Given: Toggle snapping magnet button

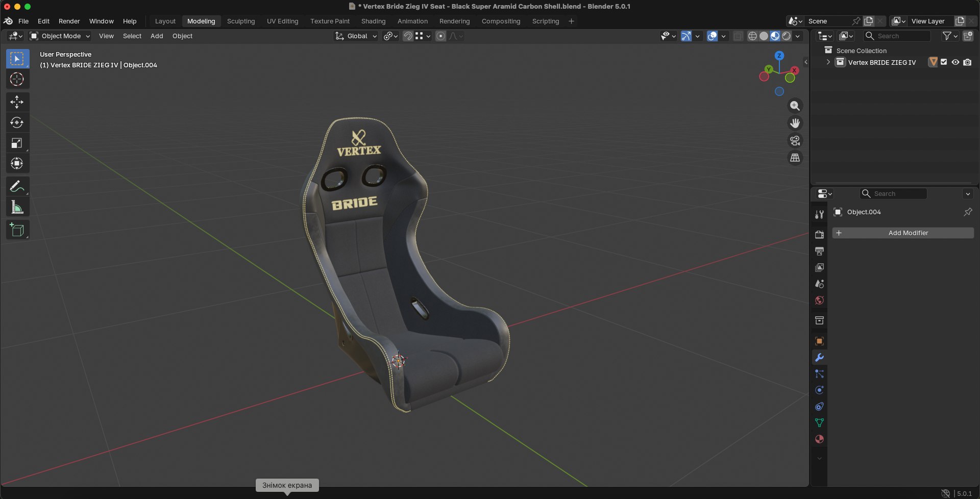Looking at the screenshot, I should point(407,36).
